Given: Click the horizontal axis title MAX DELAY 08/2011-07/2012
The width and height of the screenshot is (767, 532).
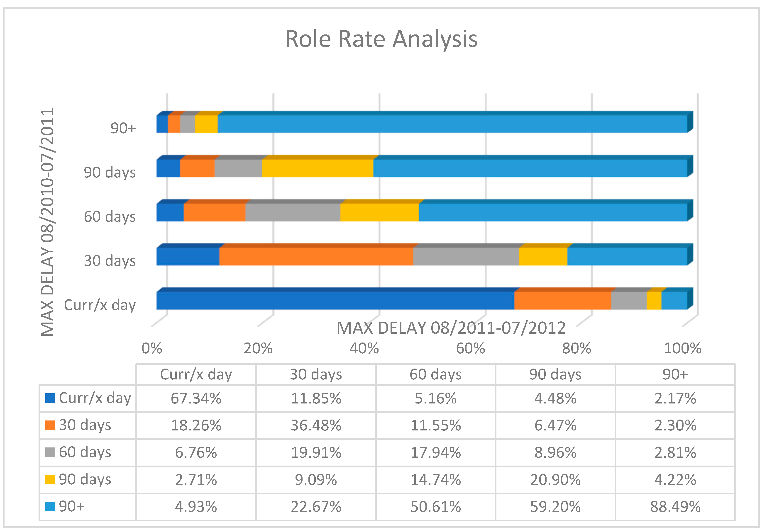Looking at the screenshot, I should pyautogui.click(x=451, y=328).
